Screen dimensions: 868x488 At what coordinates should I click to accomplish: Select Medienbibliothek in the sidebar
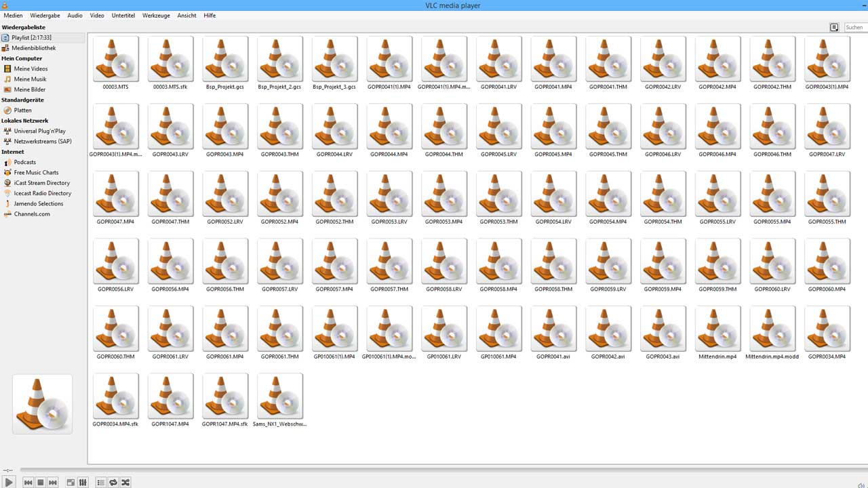click(33, 48)
